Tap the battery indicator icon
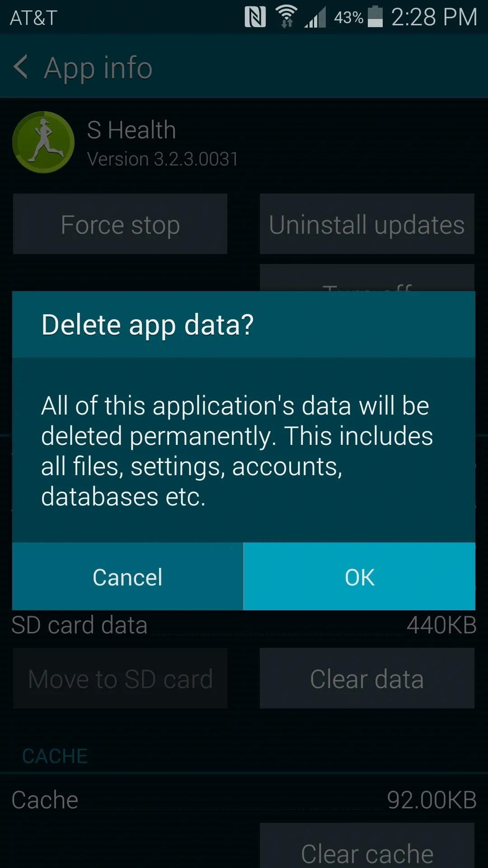488x868 pixels. coord(375,17)
